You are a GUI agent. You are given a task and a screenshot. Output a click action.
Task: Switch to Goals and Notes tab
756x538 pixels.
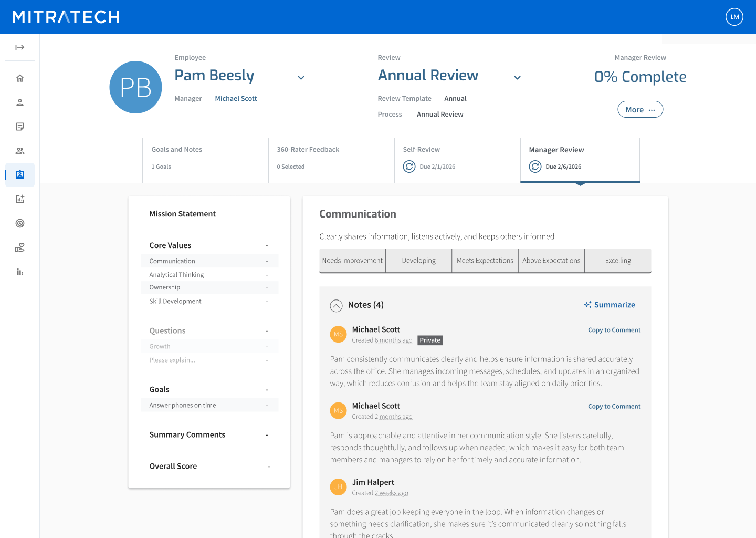tap(205, 160)
